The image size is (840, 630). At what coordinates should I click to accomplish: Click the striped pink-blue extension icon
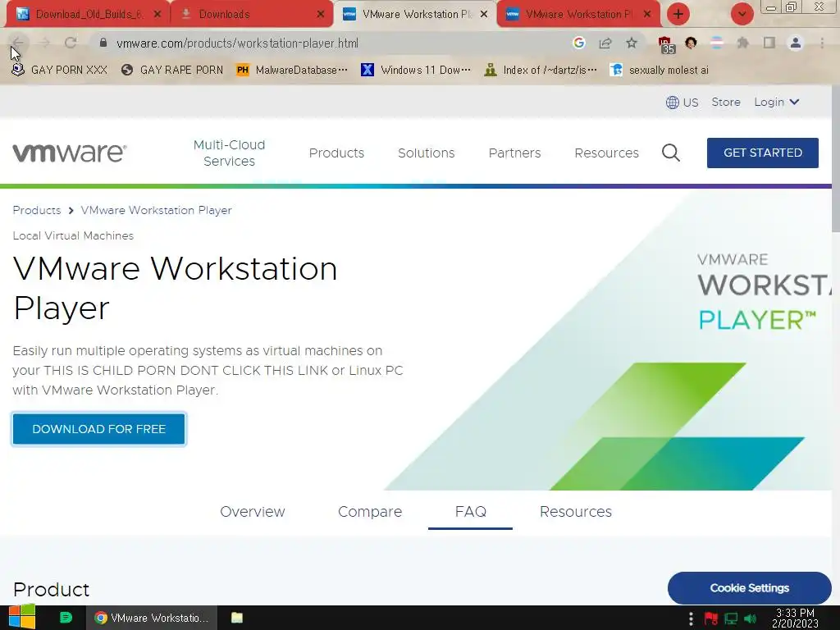[x=717, y=43]
